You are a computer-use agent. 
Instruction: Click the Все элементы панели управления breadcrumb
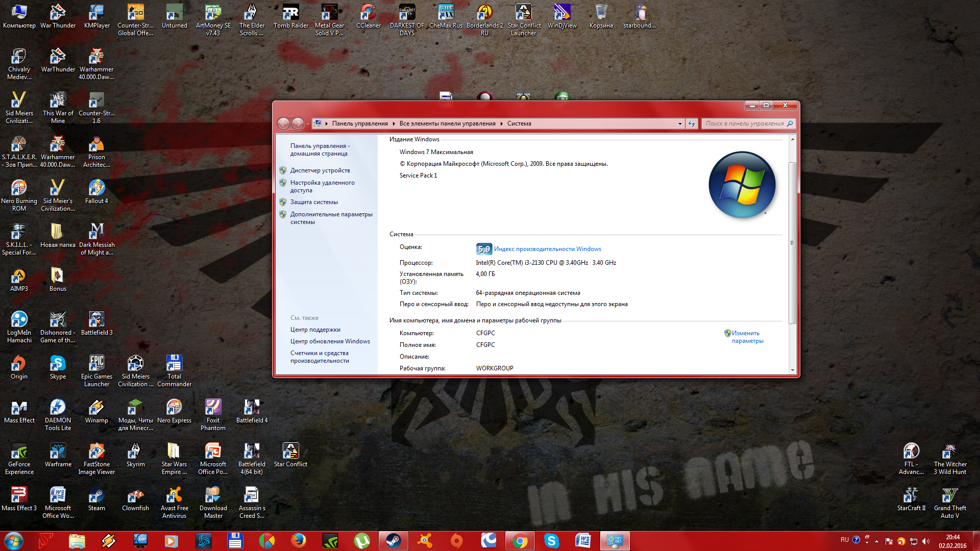(x=447, y=123)
